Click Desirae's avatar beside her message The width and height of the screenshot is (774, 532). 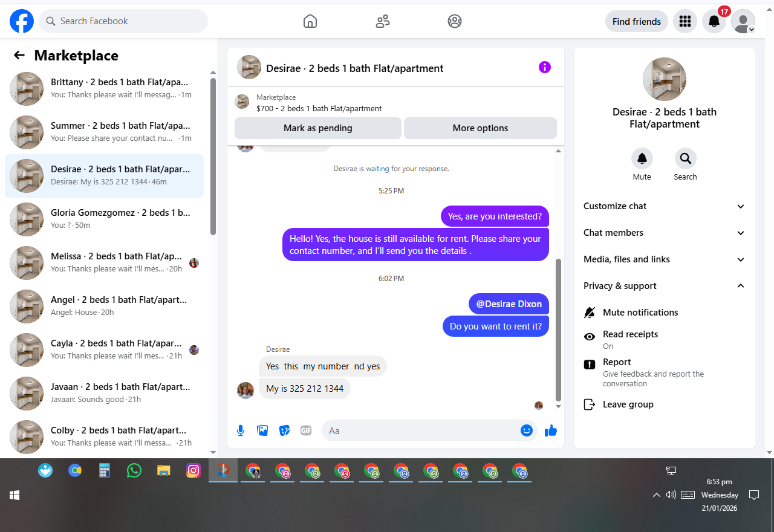(246, 391)
